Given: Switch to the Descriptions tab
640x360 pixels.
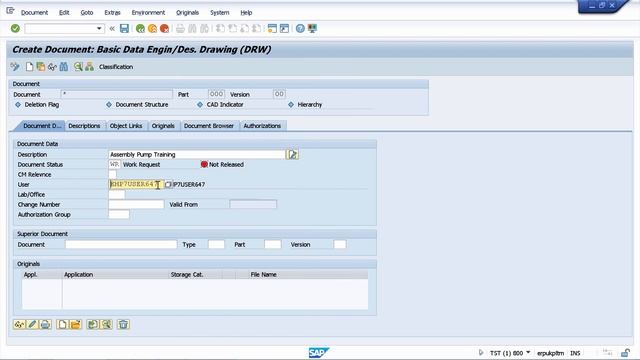Looking at the screenshot, I should pos(84,126).
